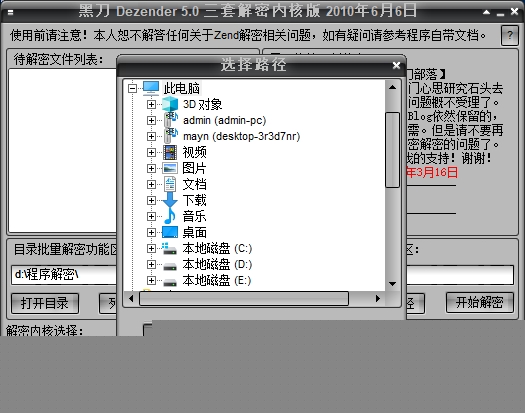Select the 本地磁盘 (D:) label
Image resolution: width=525 pixels, height=413 pixels.
[x=217, y=264]
